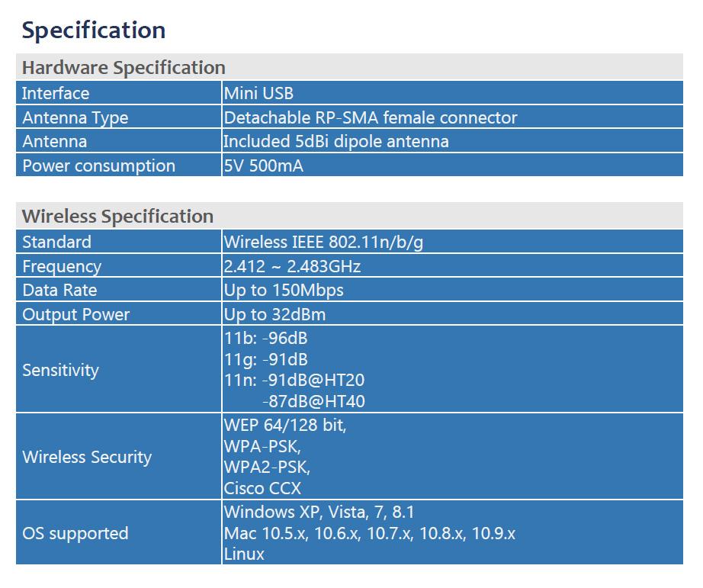Click the 5V 500mA value
The width and height of the screenshot is (703, 588).
point(264,165)
